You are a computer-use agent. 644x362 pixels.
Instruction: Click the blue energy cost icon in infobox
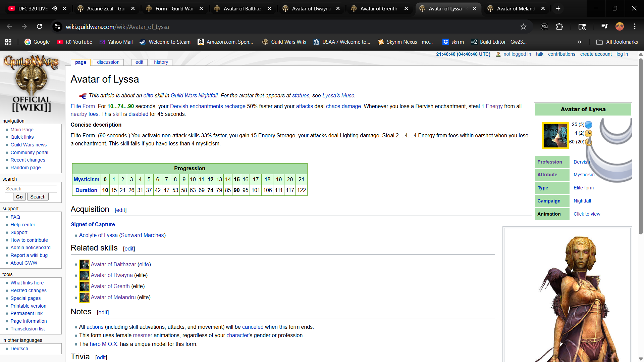[x=589, y=125]
